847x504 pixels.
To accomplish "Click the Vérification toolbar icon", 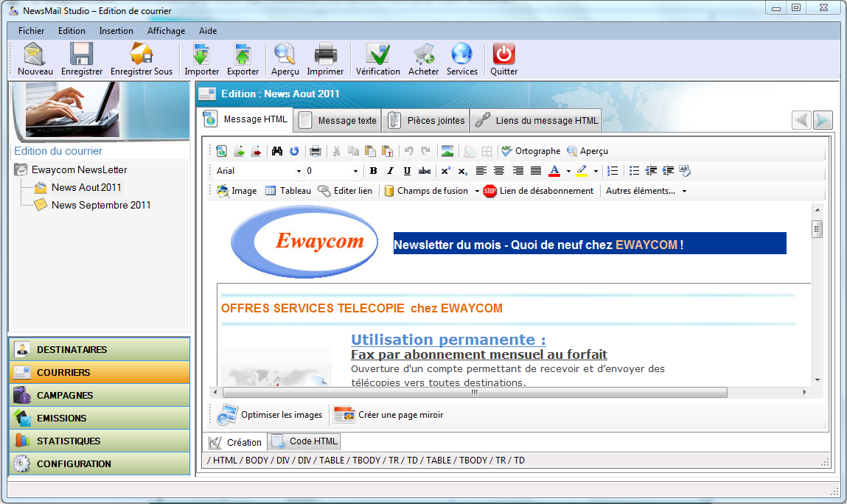I will coord(377,56).
